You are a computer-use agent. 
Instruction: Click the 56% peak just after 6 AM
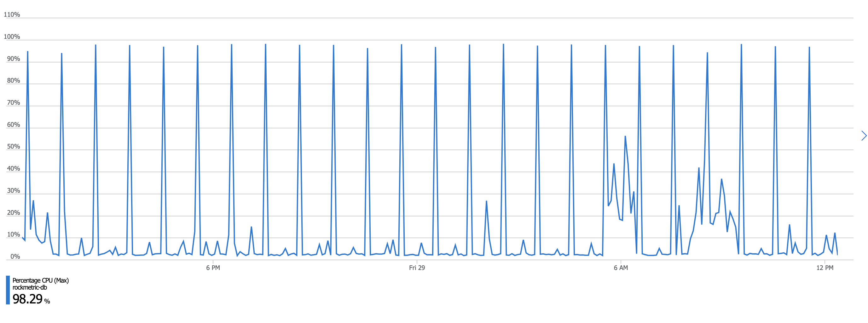(625, 137)
